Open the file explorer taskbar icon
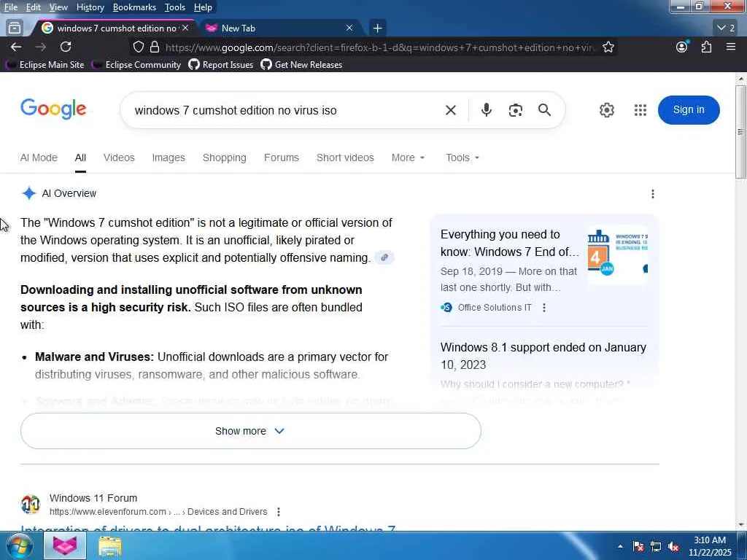This screenshot has width=747, height=560. tap(109, 545)
